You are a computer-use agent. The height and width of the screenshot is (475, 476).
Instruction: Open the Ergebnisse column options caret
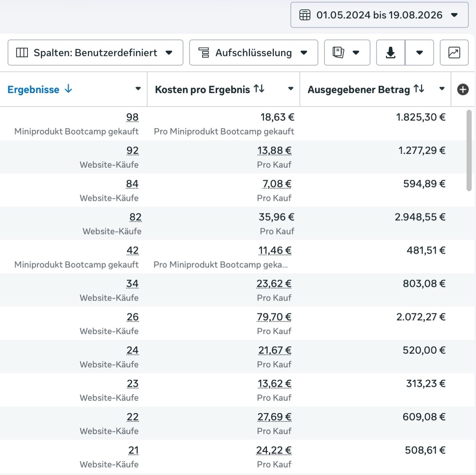click(138, 89)
